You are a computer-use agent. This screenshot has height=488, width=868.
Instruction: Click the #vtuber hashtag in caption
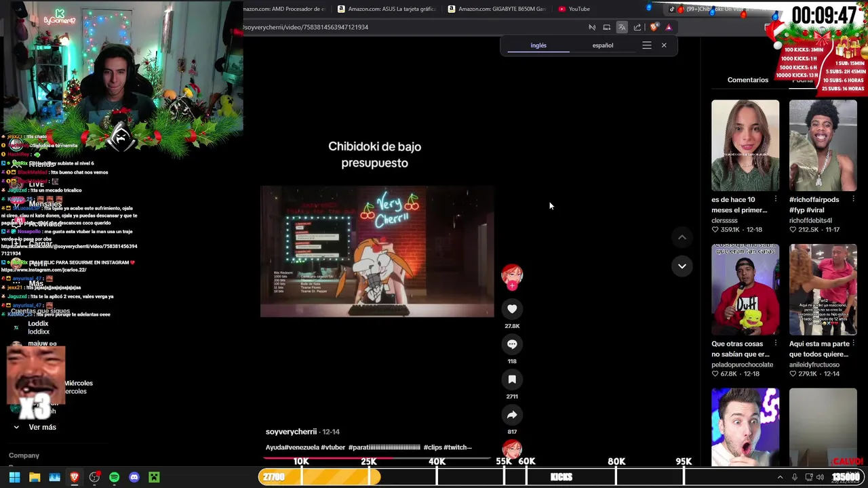pyautogui.click(x=332, y=447)
